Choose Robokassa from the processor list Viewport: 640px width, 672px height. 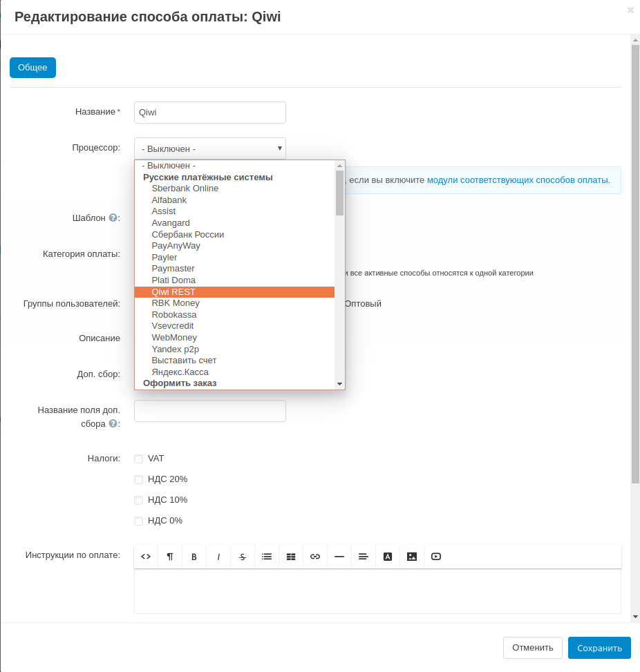pyautogui.click(x=174, y=315)
